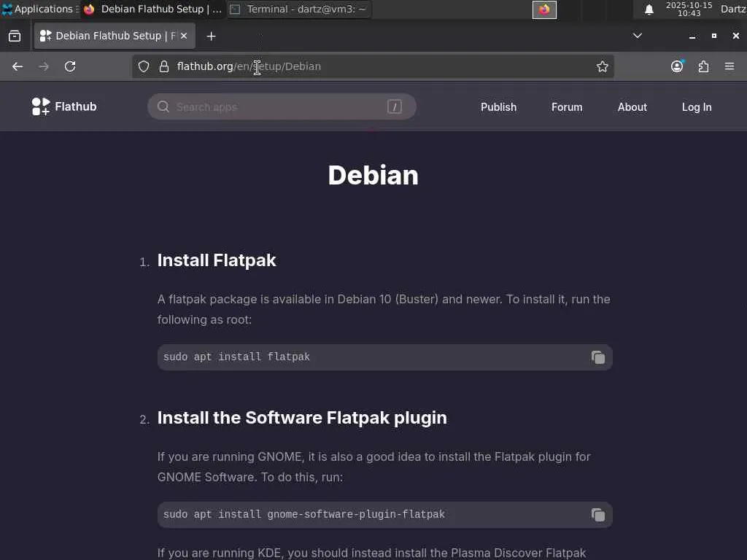This screenshot has width=747, height=560.
Task: Click the sudo apt install gnome-software-plugin-flatpak text
Action: [304, 514]
